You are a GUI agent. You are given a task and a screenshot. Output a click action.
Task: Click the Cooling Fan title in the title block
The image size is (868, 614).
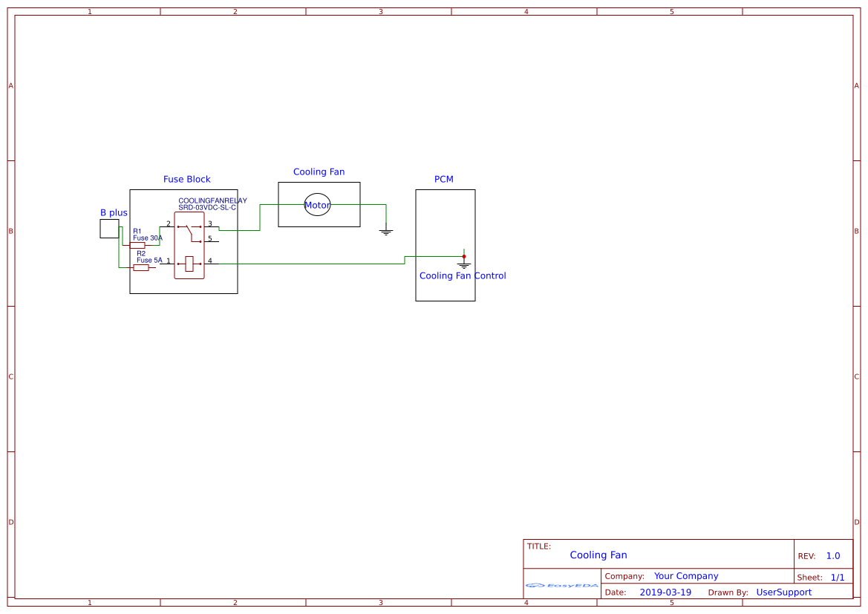click(598, 555)
